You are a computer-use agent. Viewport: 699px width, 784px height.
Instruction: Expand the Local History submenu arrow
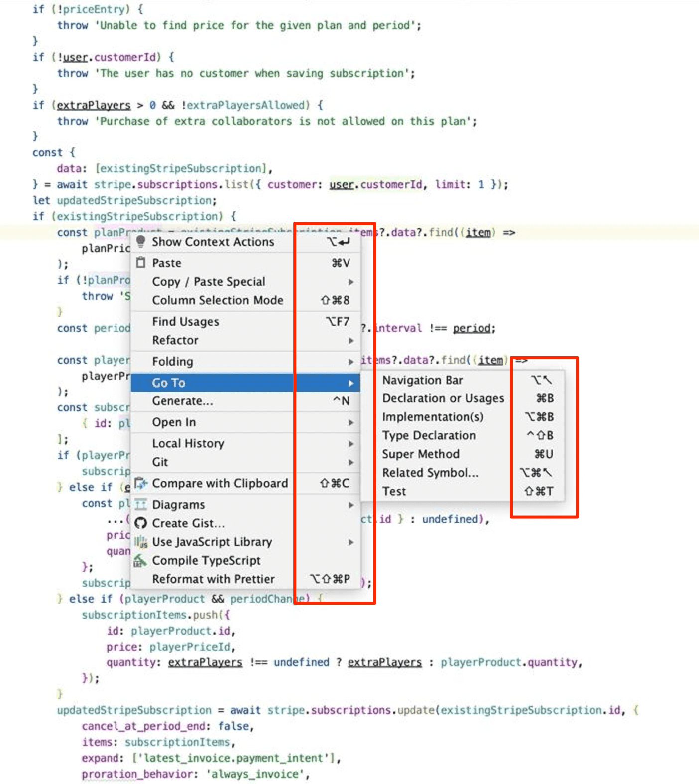coord(351,444)
